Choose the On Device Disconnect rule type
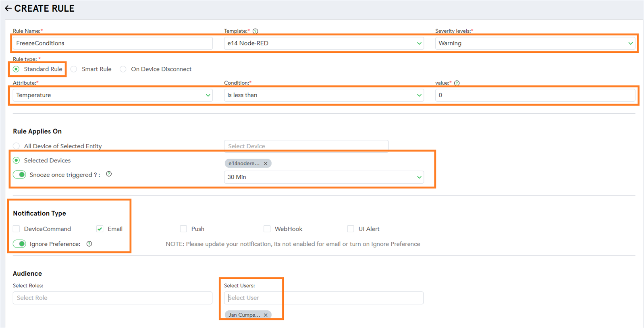The height and width of the screenshot is (328, 644). pos(123,69)
